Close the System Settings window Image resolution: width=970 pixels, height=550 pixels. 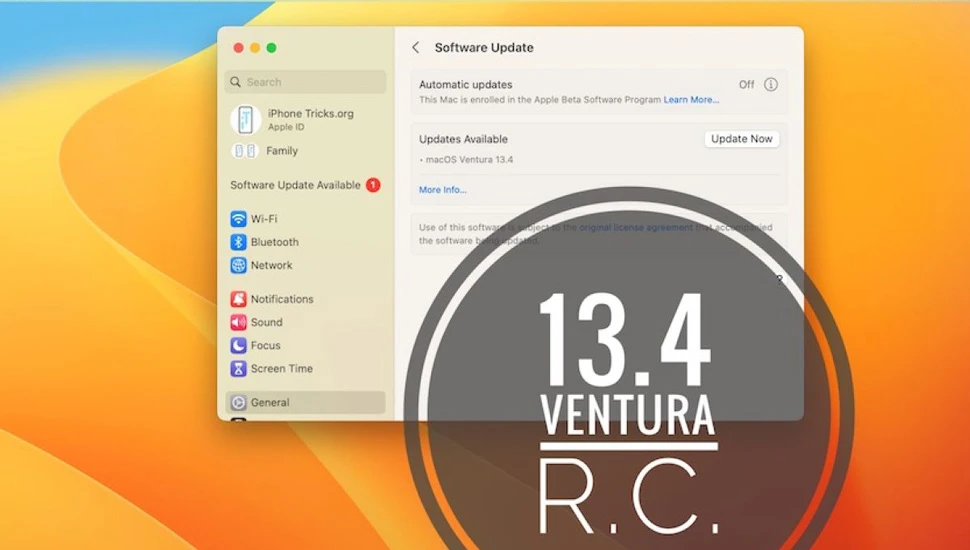tap(238, 48)
